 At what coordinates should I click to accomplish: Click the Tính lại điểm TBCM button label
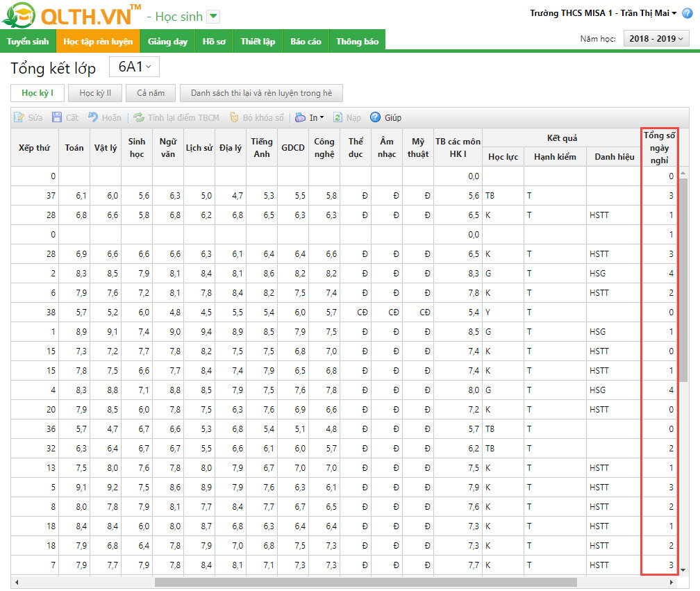click(183, 117)
